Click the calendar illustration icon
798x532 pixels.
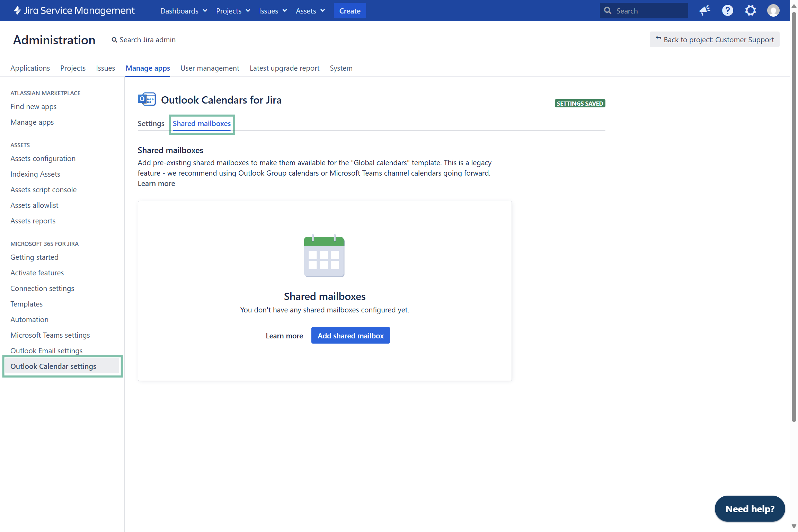tap(324, 256)
